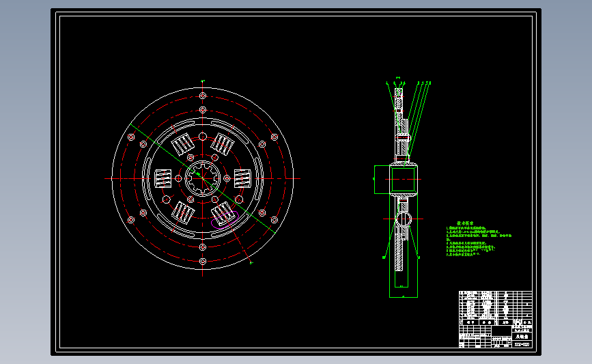Click the tall green rectangle below the section hub
This screenshot has height=364, width=592.
coord(404,245)
